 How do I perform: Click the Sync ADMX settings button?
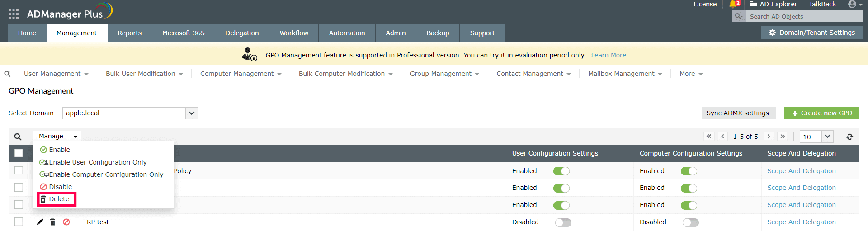click(x=737, y=113)
